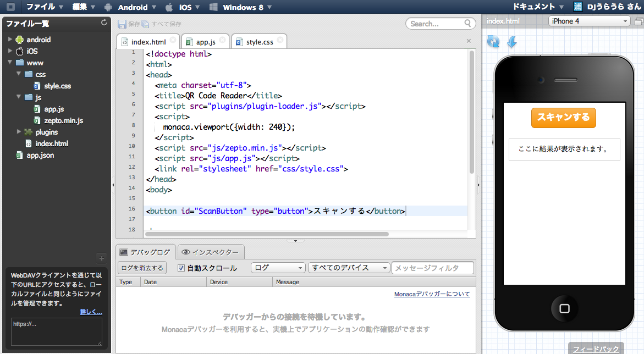The height and width of the screenshot is (354, 644).
Task: Click the ログを消去する button
Action: 142,268
